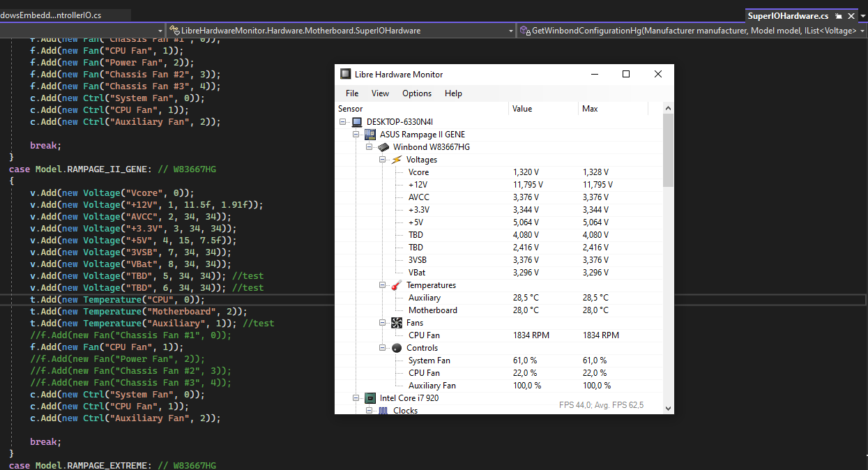Click the lightning bolt Voltages icon
868x470 pixels.
coord(397,160)
